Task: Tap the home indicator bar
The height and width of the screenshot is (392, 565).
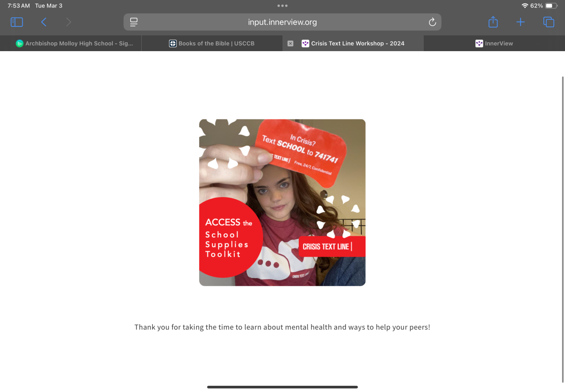Action: [282, 387]
